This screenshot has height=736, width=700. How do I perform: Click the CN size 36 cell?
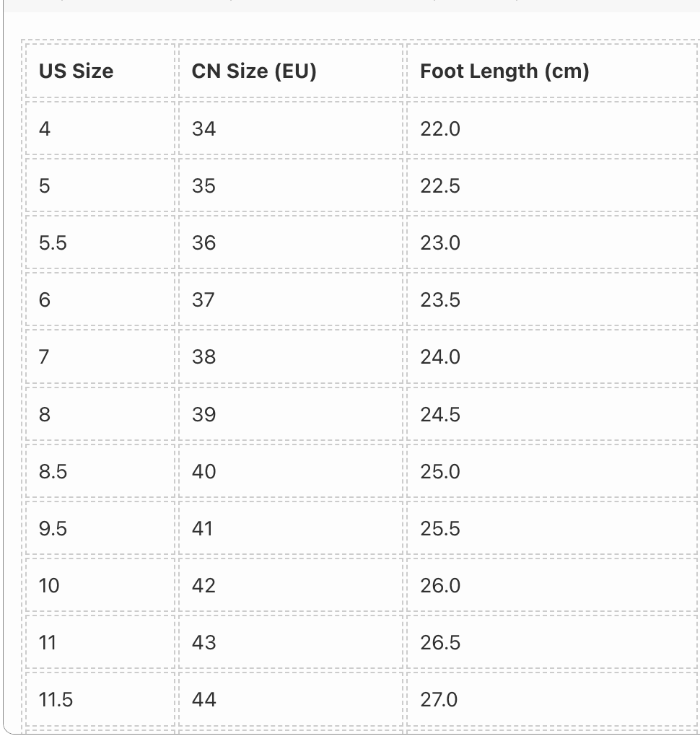click(x=291, y=242)
